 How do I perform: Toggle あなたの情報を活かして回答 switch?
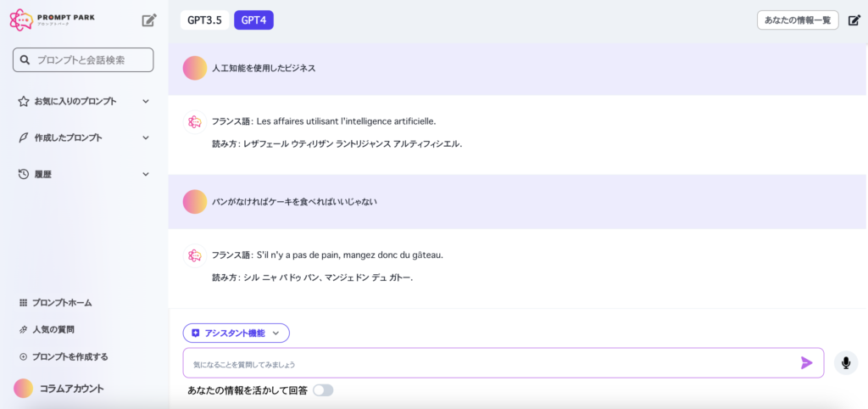point(323,390)
